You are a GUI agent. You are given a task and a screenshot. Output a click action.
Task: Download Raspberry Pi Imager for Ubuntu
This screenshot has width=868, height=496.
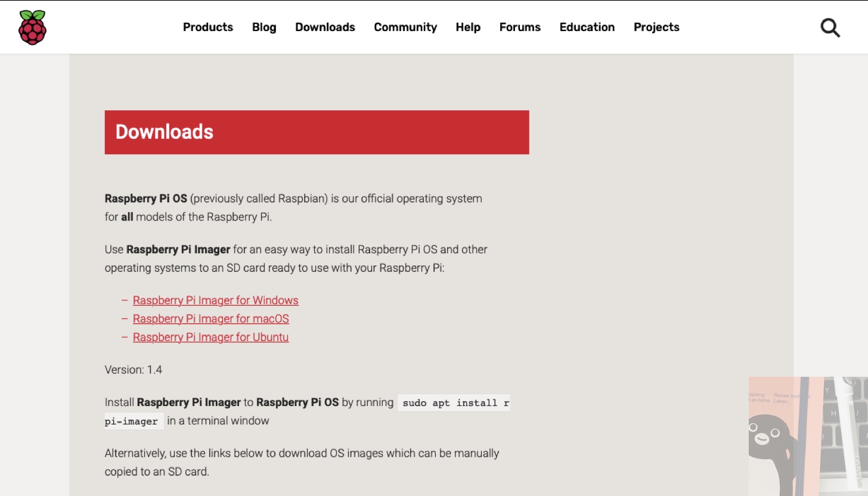pyautogui.click(x=210, y=337)
